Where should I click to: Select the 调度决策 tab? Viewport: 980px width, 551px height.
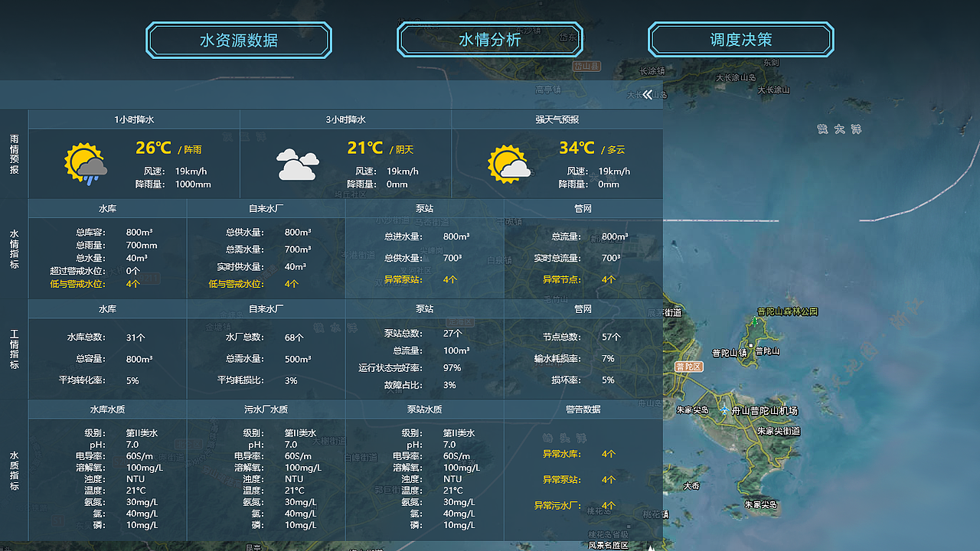pyautogui.click(x=741, y=40)
